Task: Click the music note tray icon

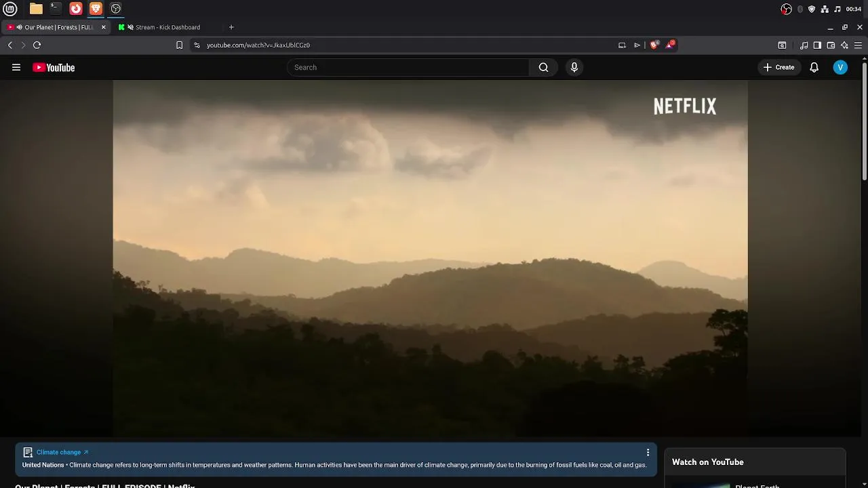Action: pos(837,9)
